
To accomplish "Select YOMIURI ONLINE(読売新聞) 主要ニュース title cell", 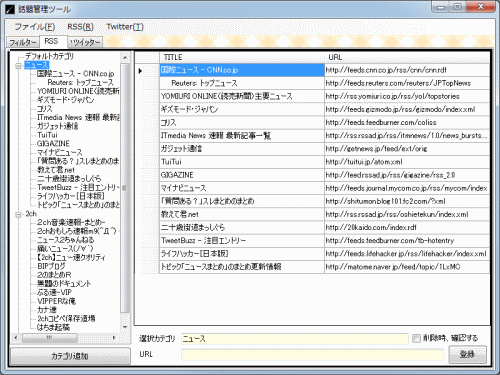I will (x=242, y=96).
